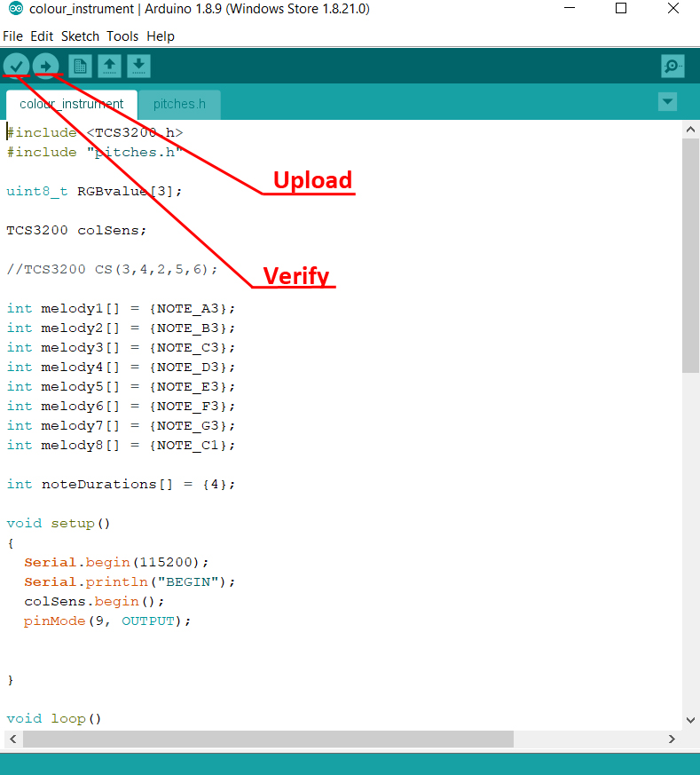Click the 'Serial.begin(115200);' line
Screen dimensions: 700x775
[116, 563]
